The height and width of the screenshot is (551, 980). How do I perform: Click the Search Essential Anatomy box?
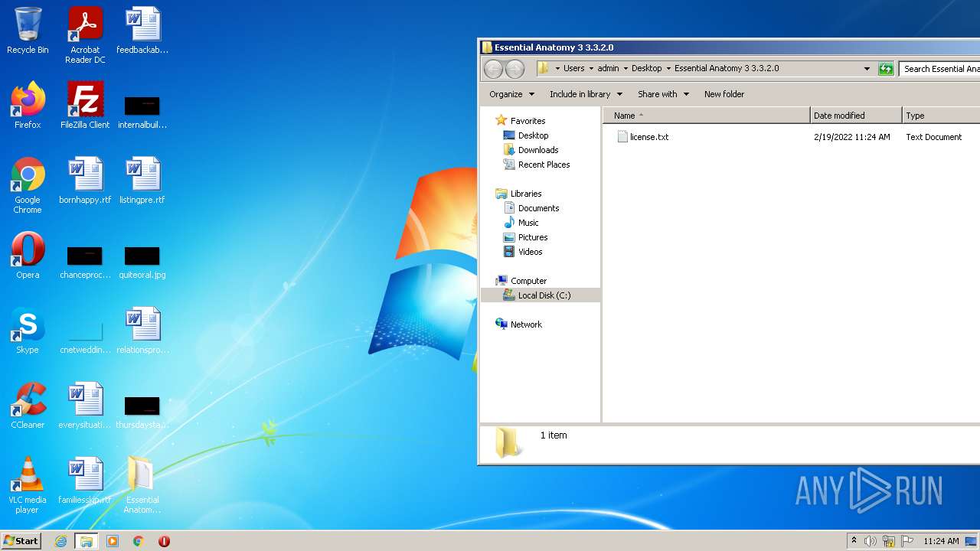point(940,69)
